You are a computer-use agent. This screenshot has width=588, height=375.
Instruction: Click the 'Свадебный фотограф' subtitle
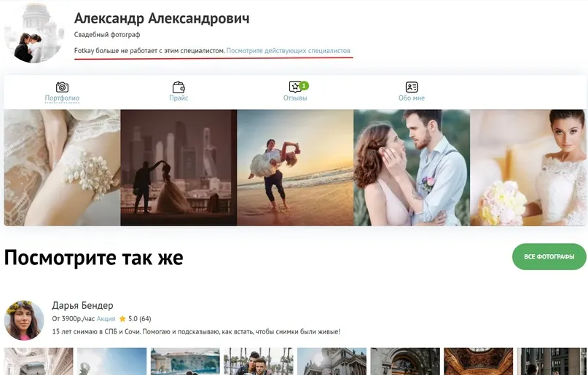pos(107,35)
